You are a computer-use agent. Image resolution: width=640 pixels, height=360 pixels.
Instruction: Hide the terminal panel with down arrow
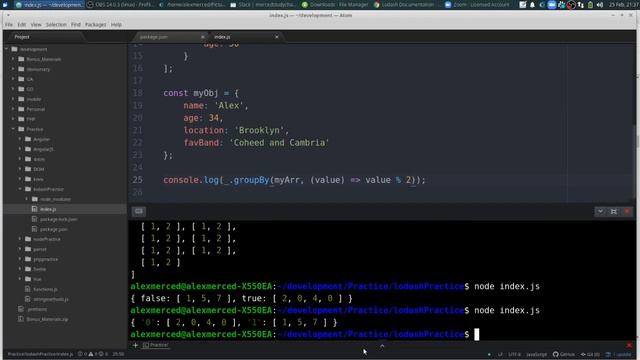600,211
